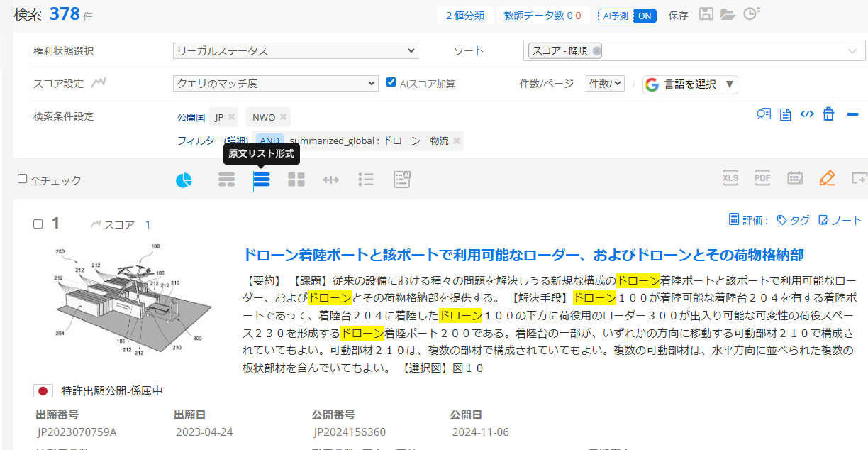The image size is (868, 450).
Task: Click the タグ link for result 1
Action: click(793, 221)
